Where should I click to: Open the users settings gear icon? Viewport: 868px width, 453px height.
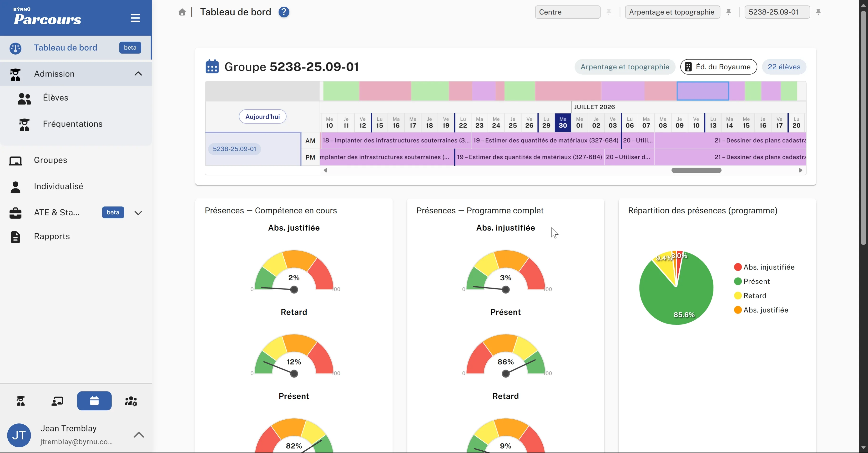click(131, 401)
